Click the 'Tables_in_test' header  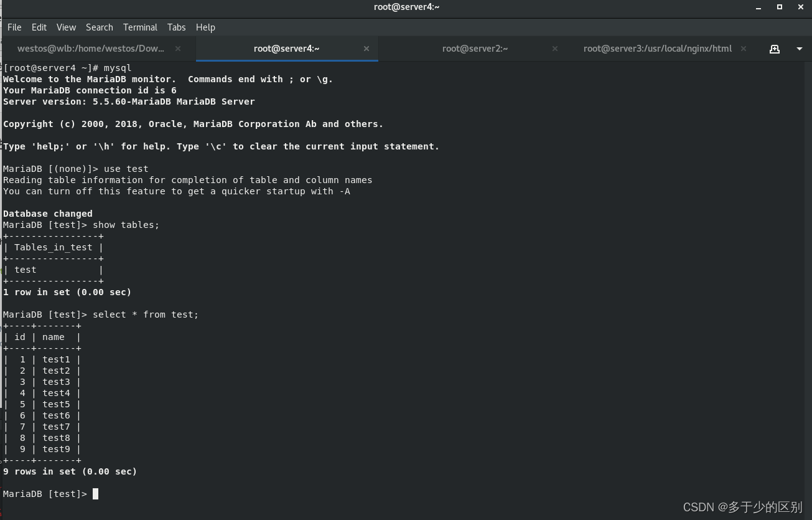[54, 247]
